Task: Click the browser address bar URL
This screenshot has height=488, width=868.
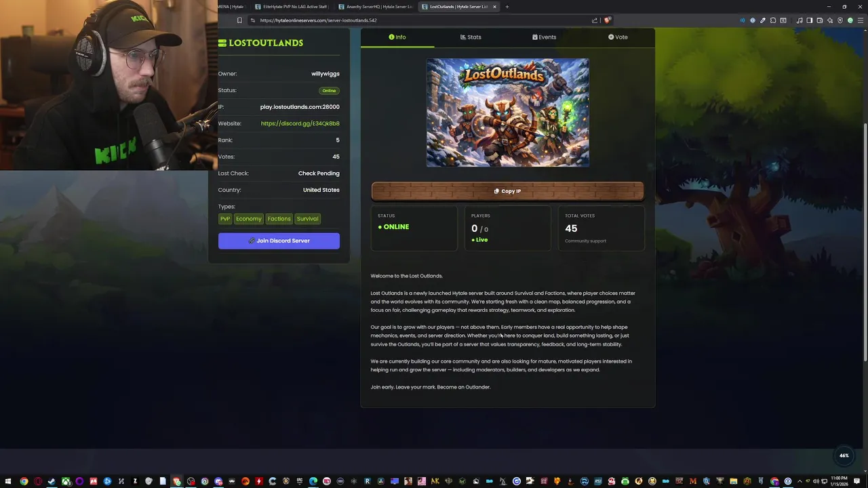Action: click(318, 20)
